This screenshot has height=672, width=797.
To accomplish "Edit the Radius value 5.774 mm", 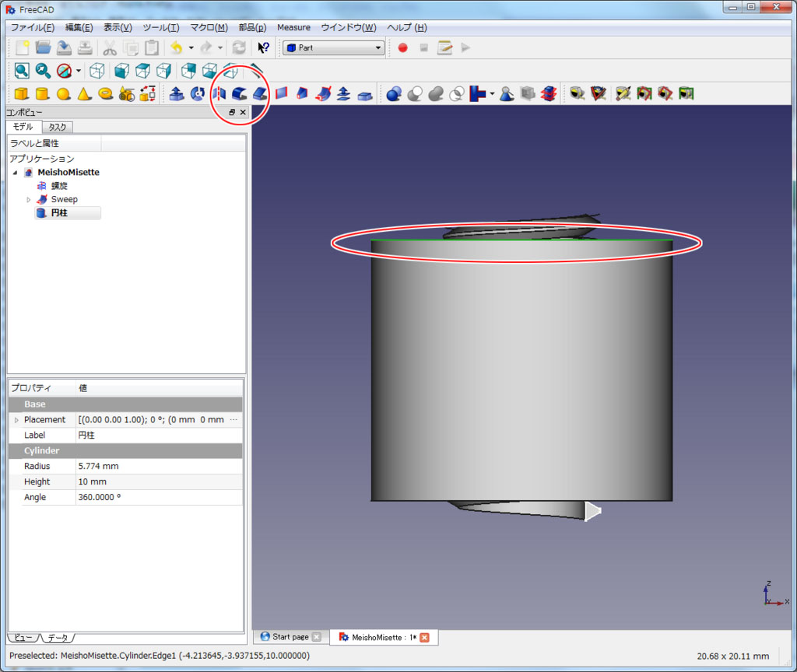I will click(159, 467).
